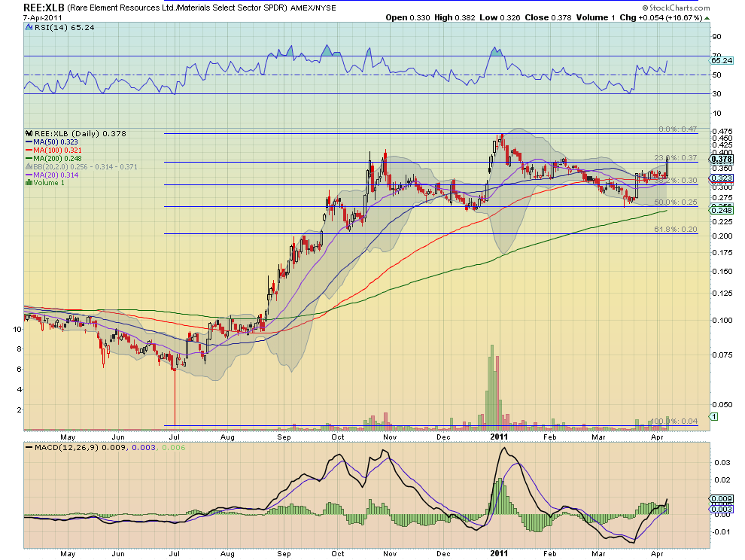Click the 0.02 label on MACD axis

722,480
